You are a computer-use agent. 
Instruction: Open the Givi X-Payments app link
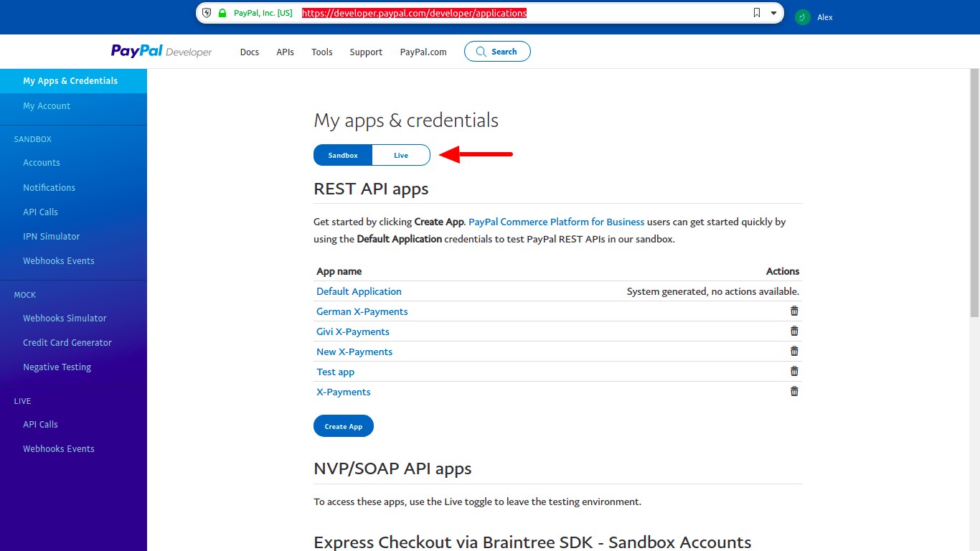[x=353, y=331]
